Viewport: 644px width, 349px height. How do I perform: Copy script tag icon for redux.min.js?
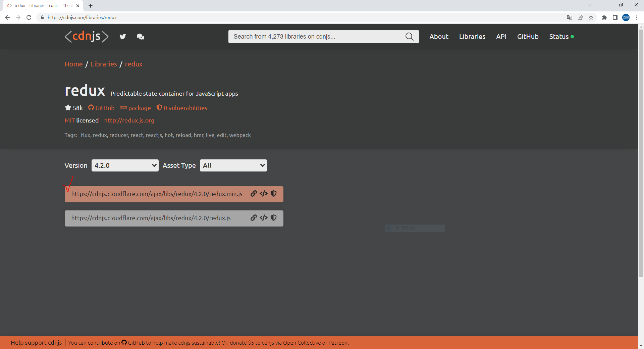coord(264,194)
